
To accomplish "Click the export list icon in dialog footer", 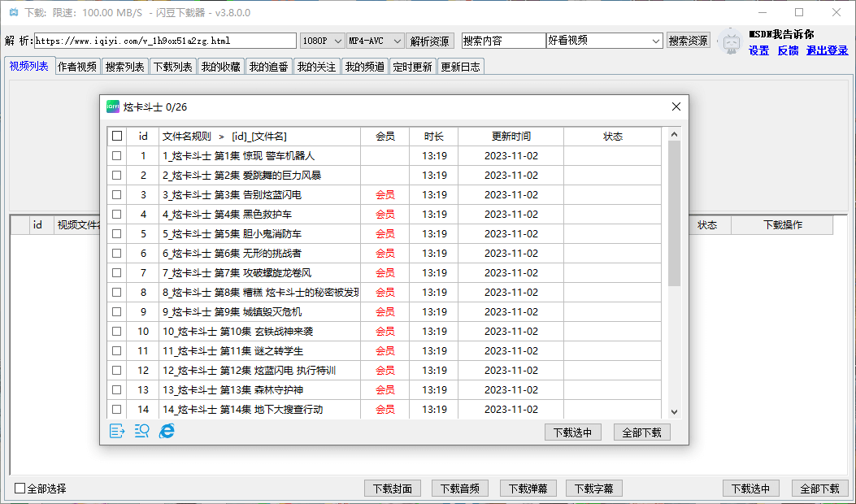I will tap(117, 431).
